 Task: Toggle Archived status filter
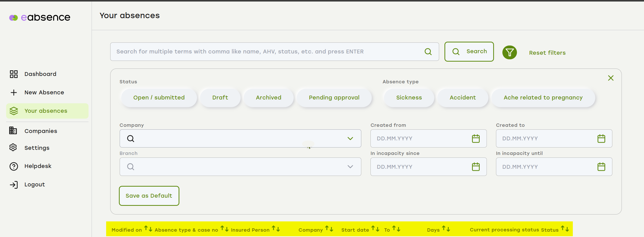269,98
